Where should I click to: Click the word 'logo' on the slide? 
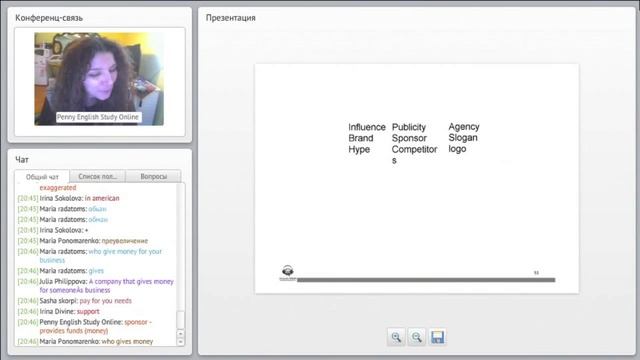[457, 149]
